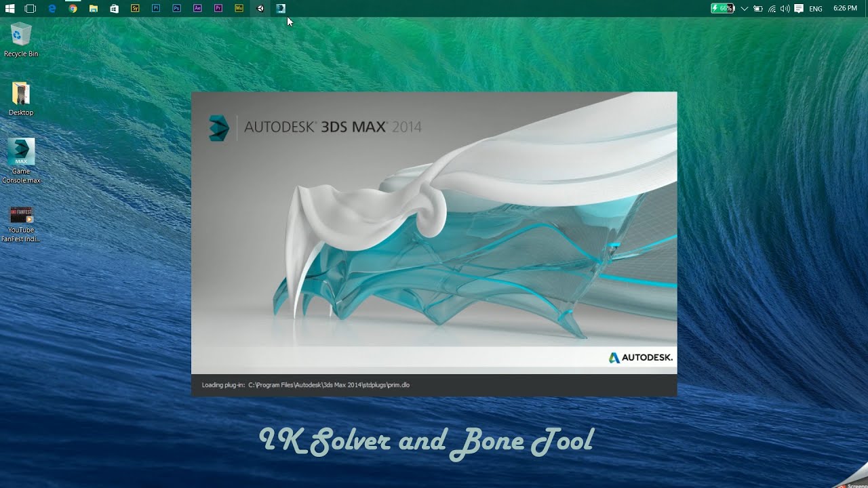Launch Microsoft Edge from the taskbar
The image size is (868, 488).
[x=52, y=9]
